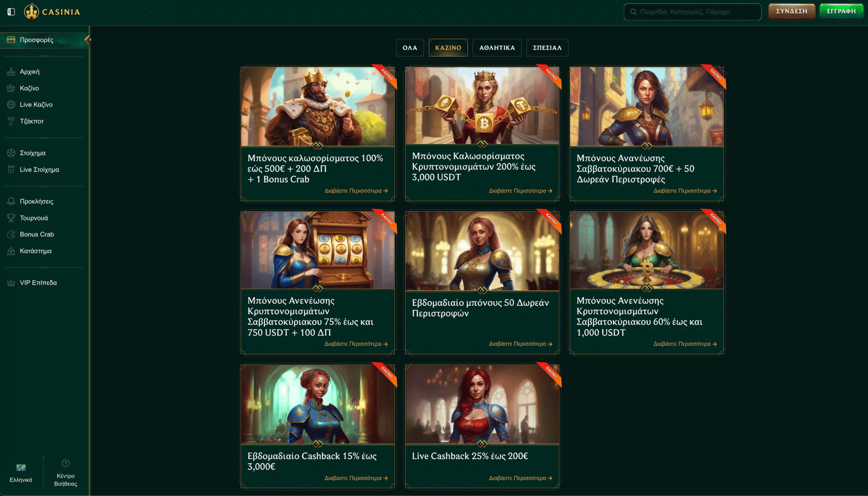Click the Προκλήσεις helmet icon
Viewport: 868px width, 496px height.
tap(11, 202)
